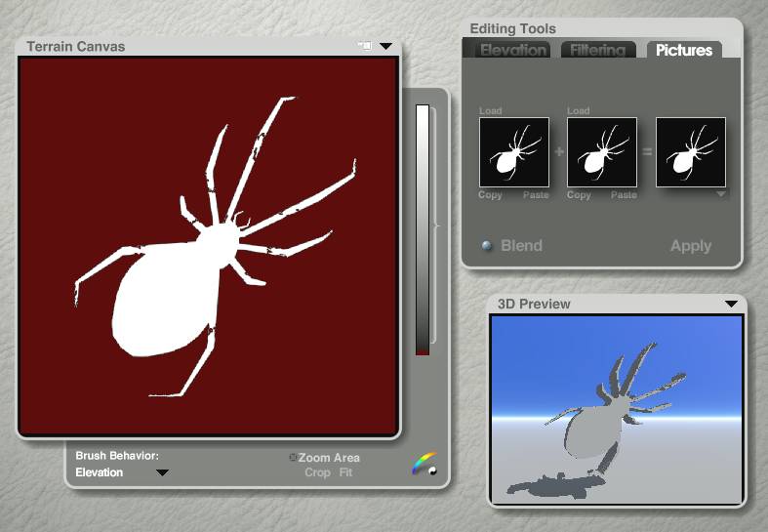Expand the Brush Behavior Elevation dropdown arrow
The height and width of the screenshot is (532, 768).
pos(162,472)
